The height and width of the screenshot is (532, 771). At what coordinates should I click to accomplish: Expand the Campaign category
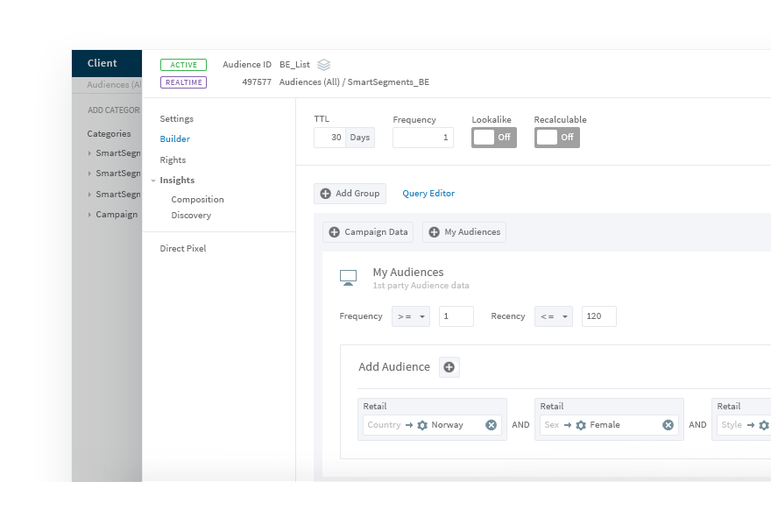(x=89, y=215)
